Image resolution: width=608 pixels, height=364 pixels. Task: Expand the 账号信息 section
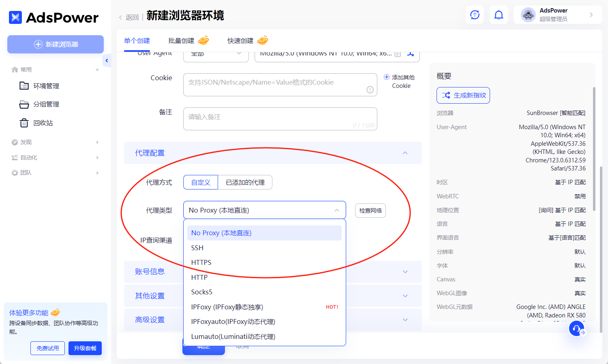pyautogui.click(x=405, y=272)
